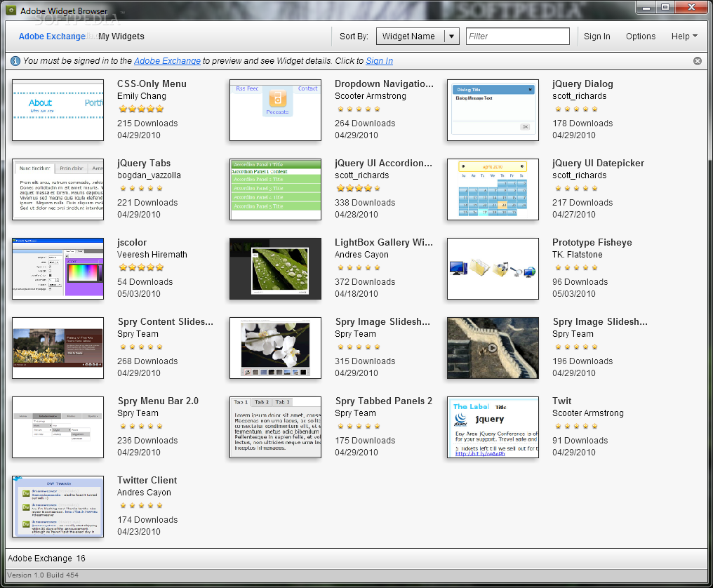The height and width of the screenshot is (588, 713).
Task: Click the star rating for jQuery Tabs
Action: click(x=140, y=189)
